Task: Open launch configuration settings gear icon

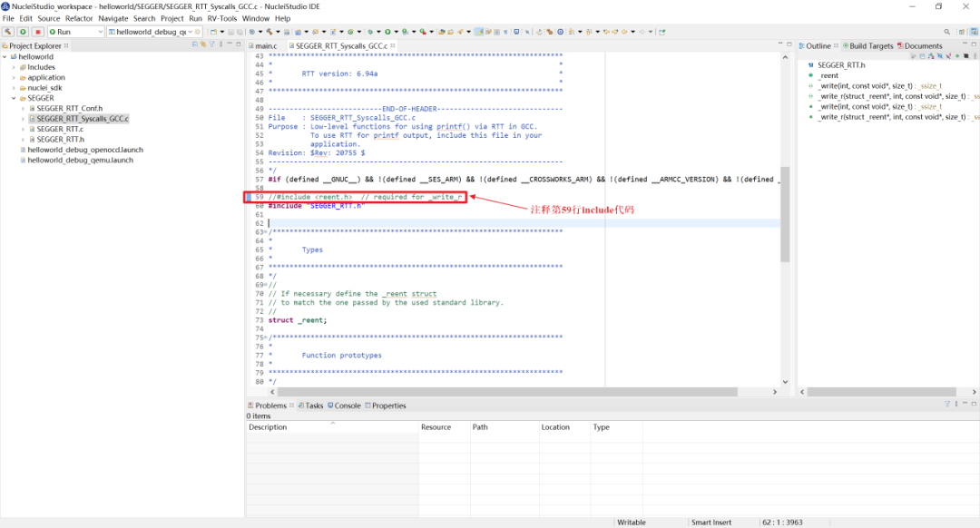Action: coord(198,32)
